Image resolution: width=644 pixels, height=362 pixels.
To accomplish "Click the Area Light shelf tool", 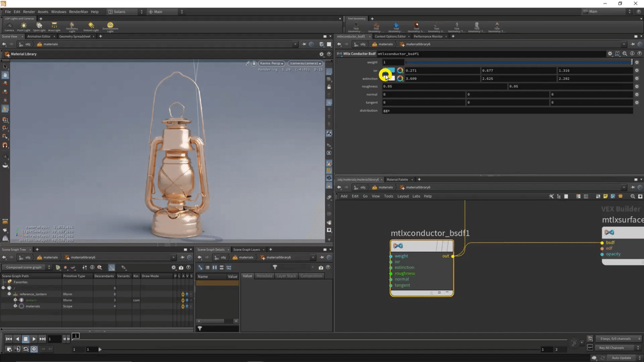I will (x=54, y=26).
